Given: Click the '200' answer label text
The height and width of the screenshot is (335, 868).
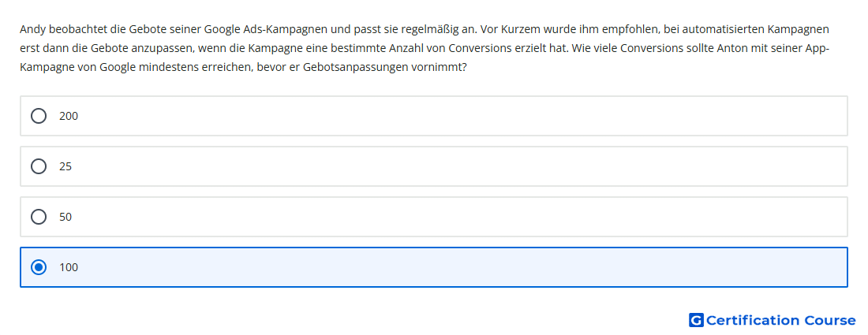Looking at the screenshot, I should click(x=69, y=116).
